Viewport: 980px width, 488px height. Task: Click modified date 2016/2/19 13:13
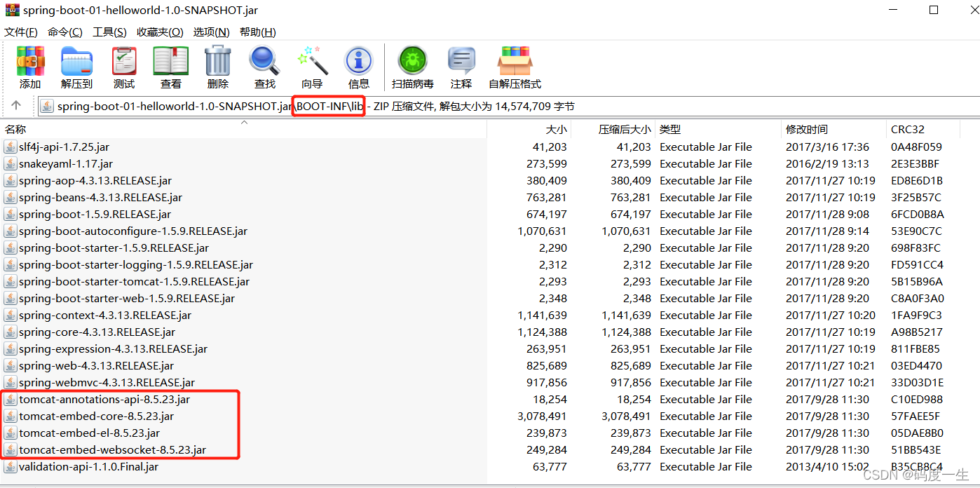pos(827,164)
